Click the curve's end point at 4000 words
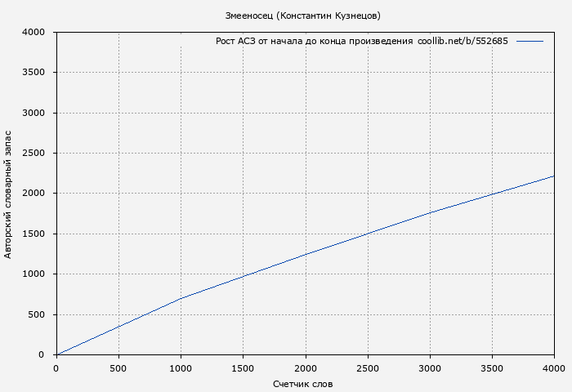Image resolution: width=572 pixels, height=392 pixels. point(553,176)
